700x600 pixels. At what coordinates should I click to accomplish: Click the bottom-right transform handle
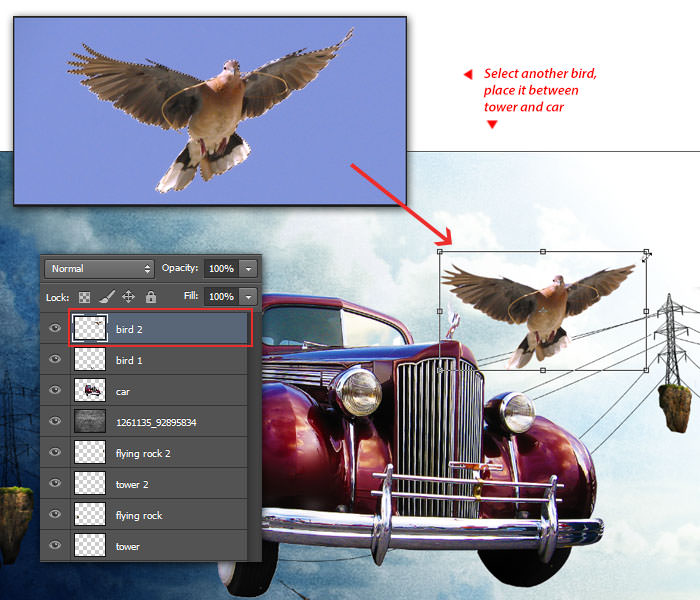(x=646, y=370)
